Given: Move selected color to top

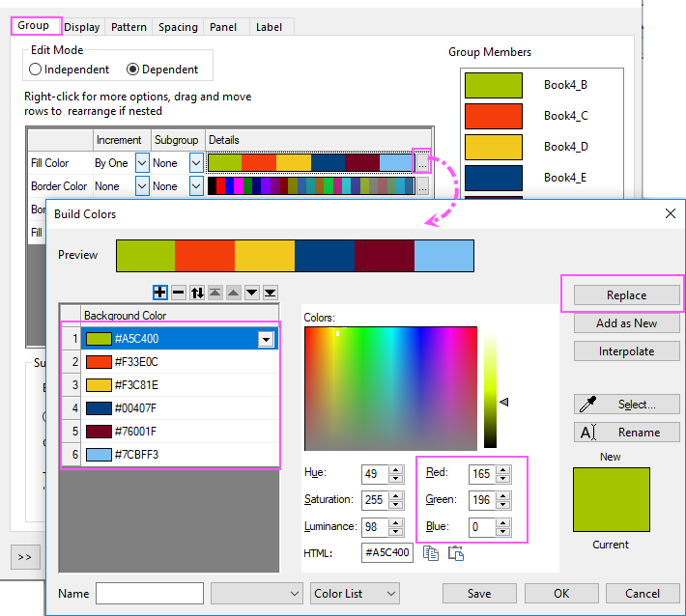Looking at the screenshot, I should point(214,293).
